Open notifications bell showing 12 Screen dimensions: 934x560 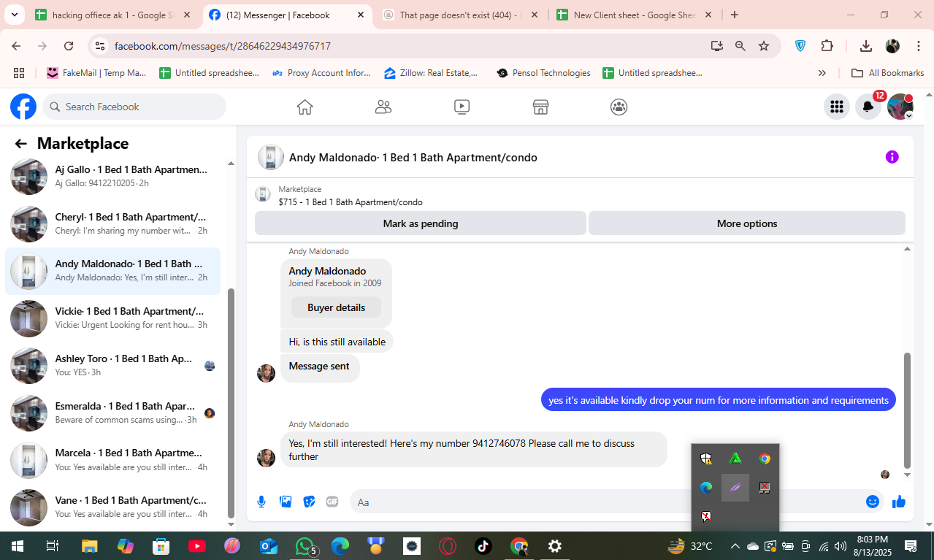[868, 107]
